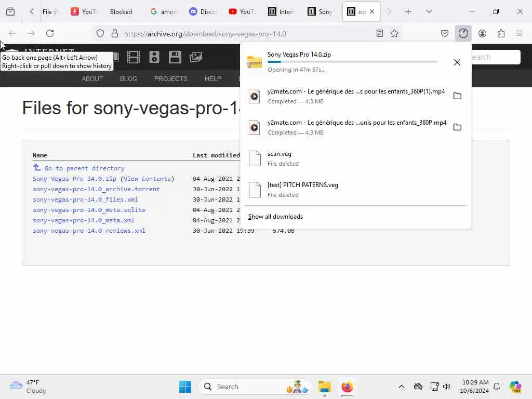
Task: Toggle the Downloads panel toolbar button
Action: [x=463, y=33]
